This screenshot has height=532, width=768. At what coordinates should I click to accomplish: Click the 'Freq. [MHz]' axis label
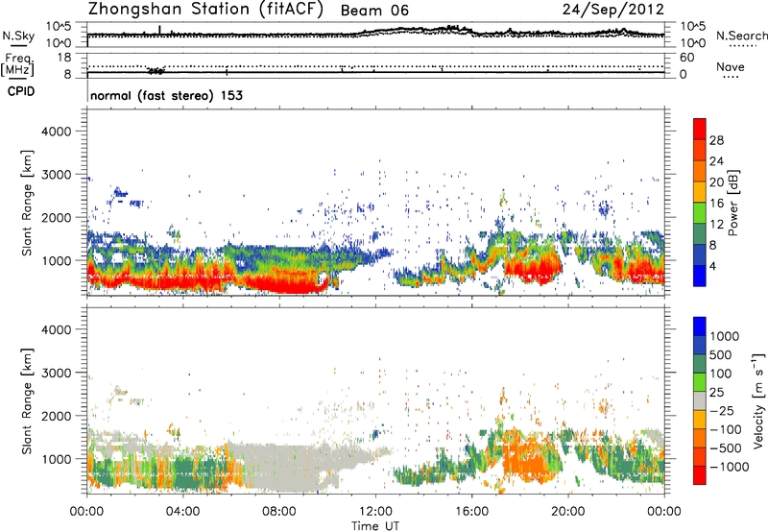pos(17,64)
